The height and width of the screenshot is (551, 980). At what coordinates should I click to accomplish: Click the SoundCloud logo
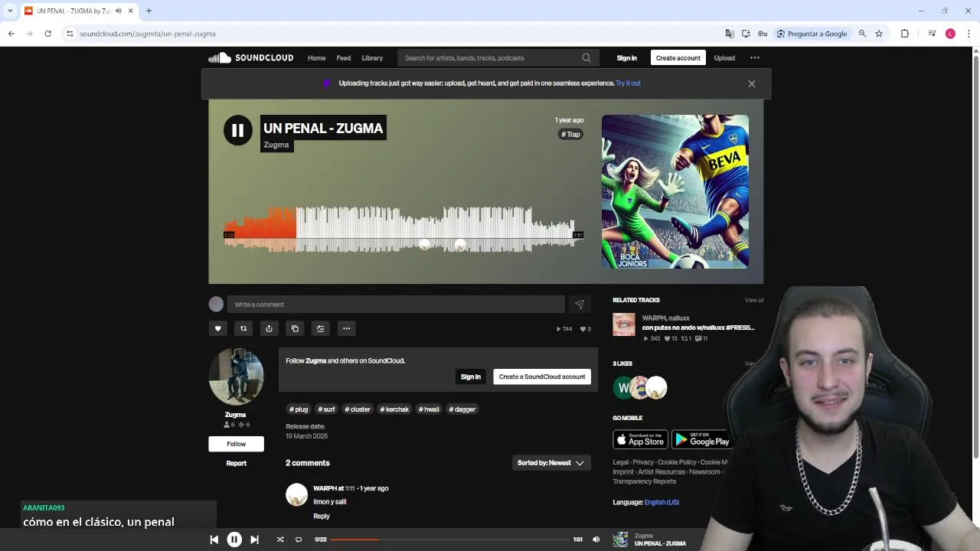251,57
